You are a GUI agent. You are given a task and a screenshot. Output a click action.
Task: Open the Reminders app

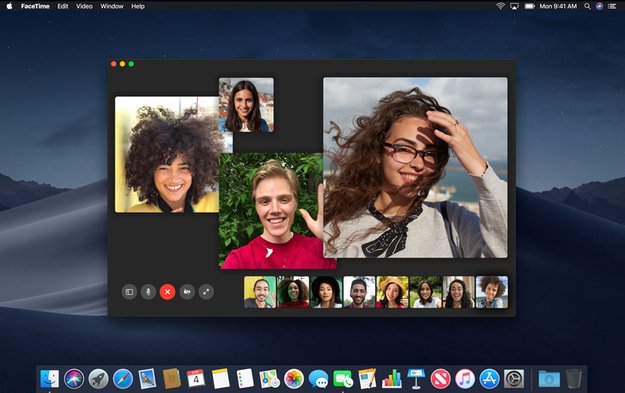click(245, 378)
